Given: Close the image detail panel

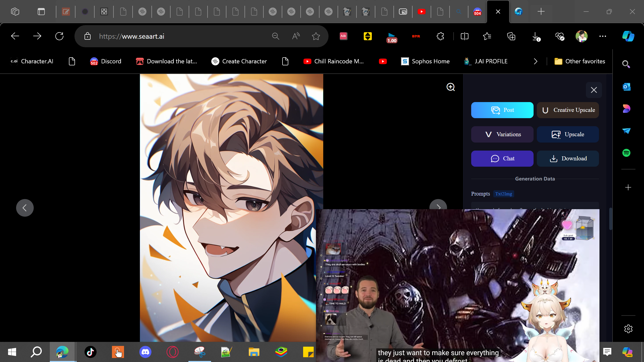Looking at the screenshot, I should pyautogui.click(x=594, y=90).
